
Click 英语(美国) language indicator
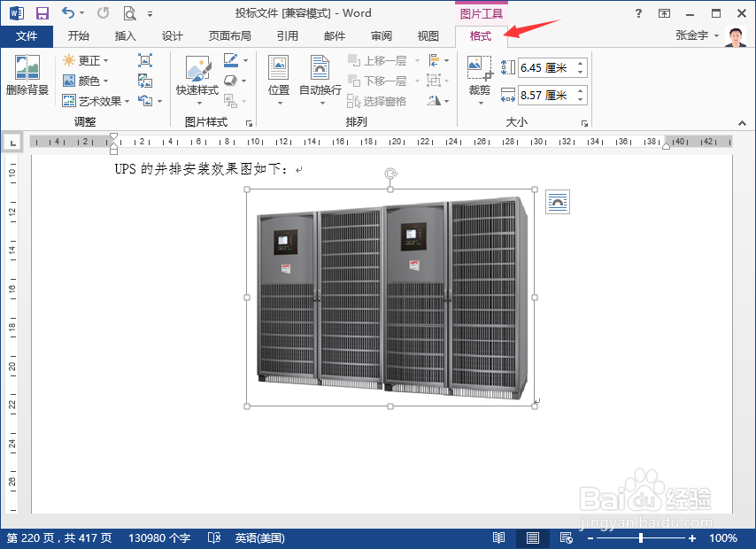tap(259, 537)
